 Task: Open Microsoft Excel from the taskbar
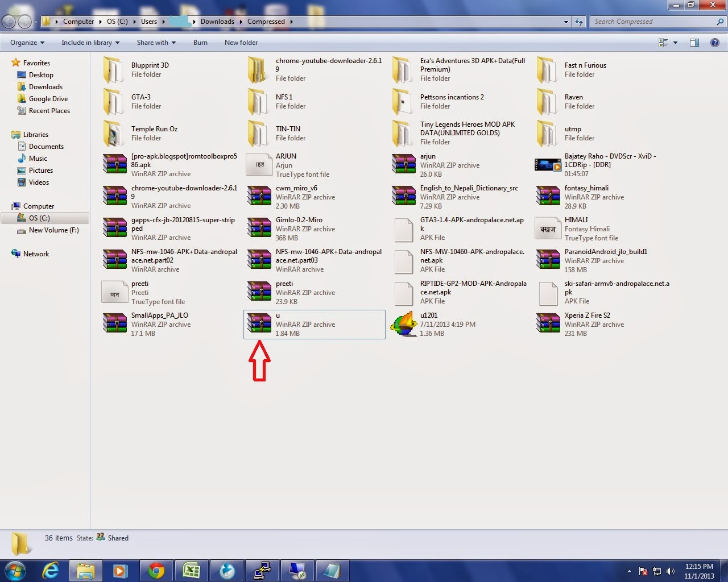192,570
